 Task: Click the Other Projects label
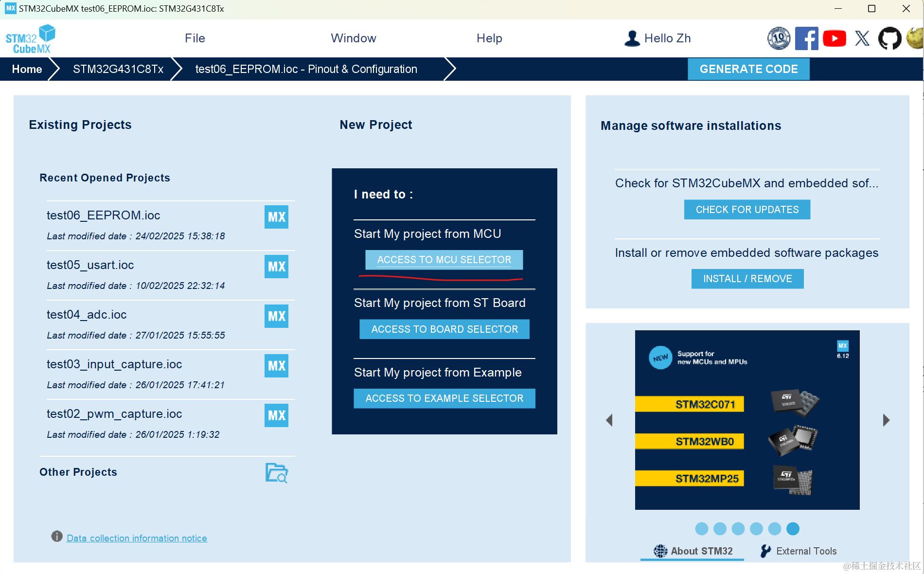pyautogui.click(x=78, y=472)
